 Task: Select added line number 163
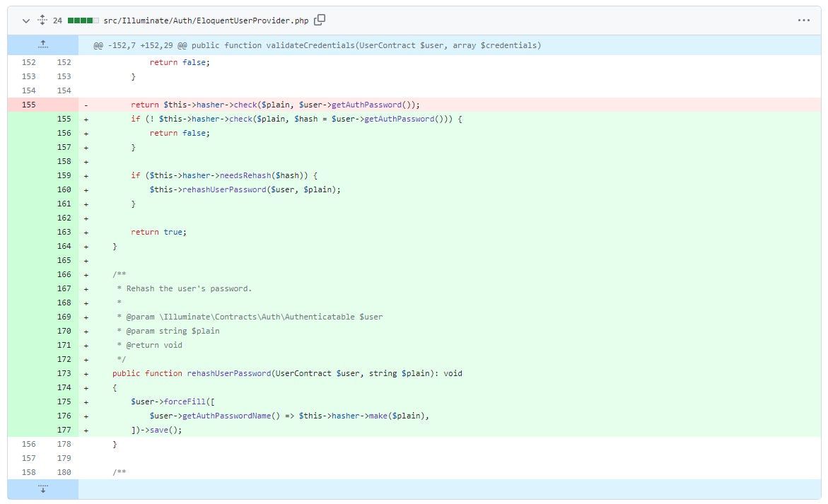(64, 232)
